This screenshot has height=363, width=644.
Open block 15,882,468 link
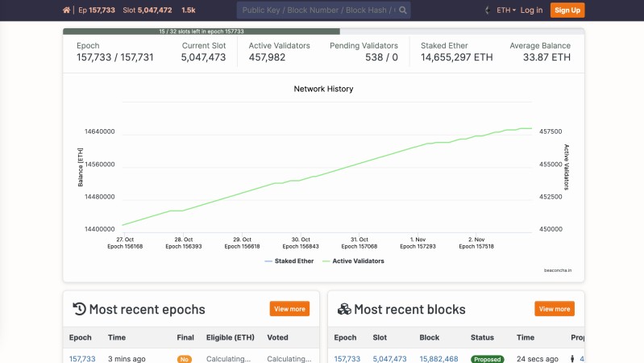point(438,359)
